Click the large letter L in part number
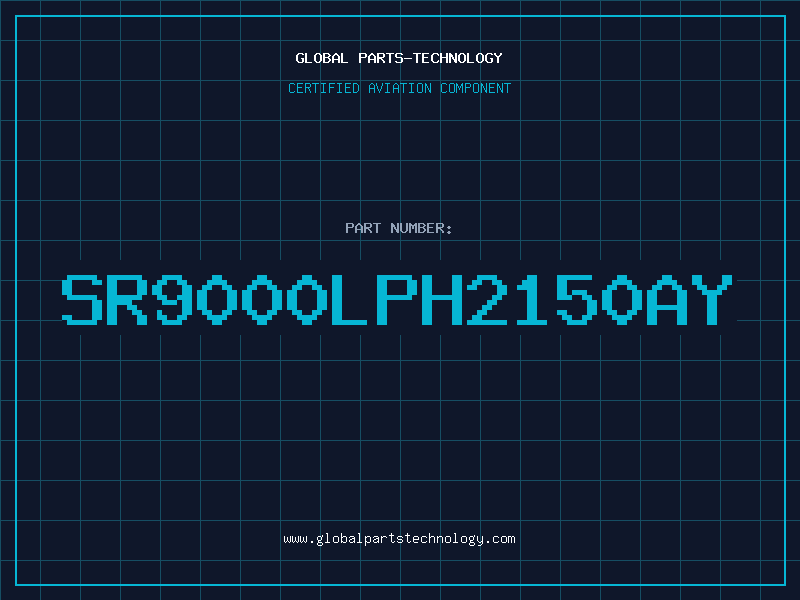800x600 pixels. (x=349, y=299)
